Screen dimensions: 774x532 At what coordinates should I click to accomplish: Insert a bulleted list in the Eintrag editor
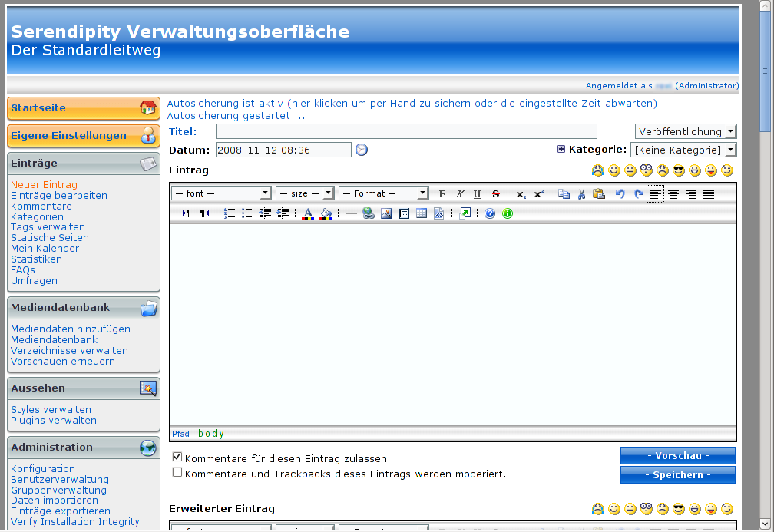tap(246, 213)
